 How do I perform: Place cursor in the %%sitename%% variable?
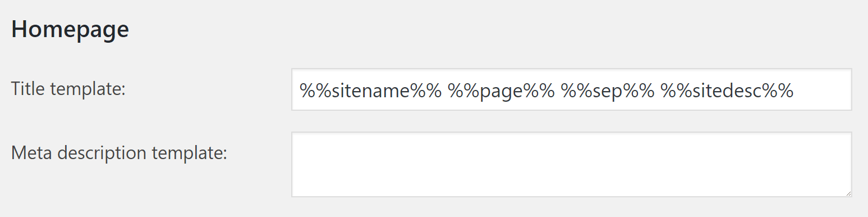coord(371,91)
